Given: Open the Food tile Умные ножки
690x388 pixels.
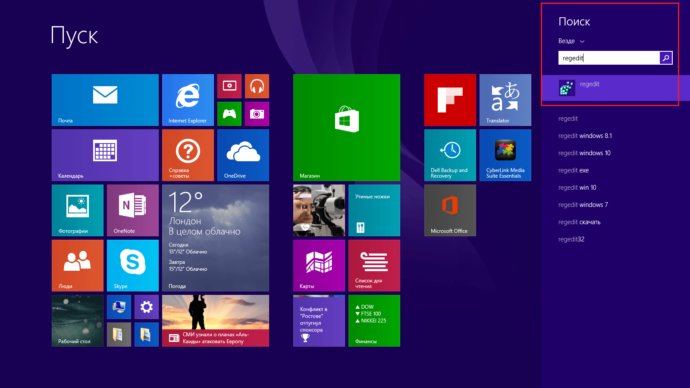Looking at the screenshot, I should [374, 210].
